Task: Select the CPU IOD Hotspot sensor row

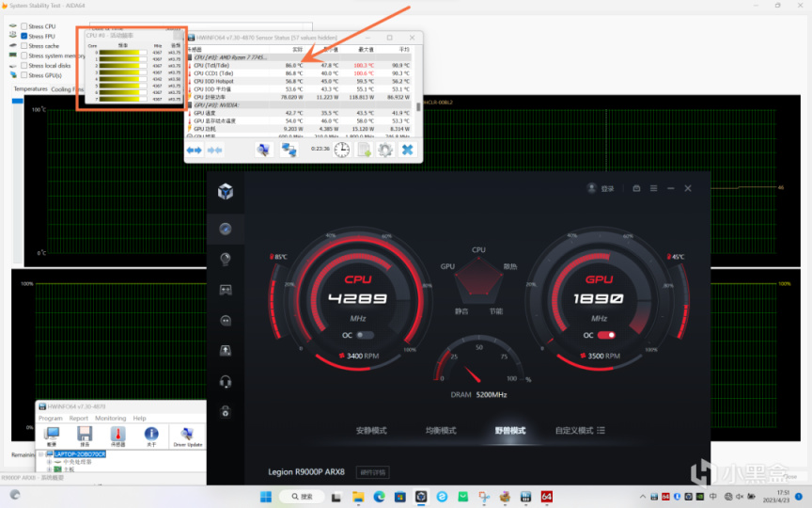Action: pos(299,81)
